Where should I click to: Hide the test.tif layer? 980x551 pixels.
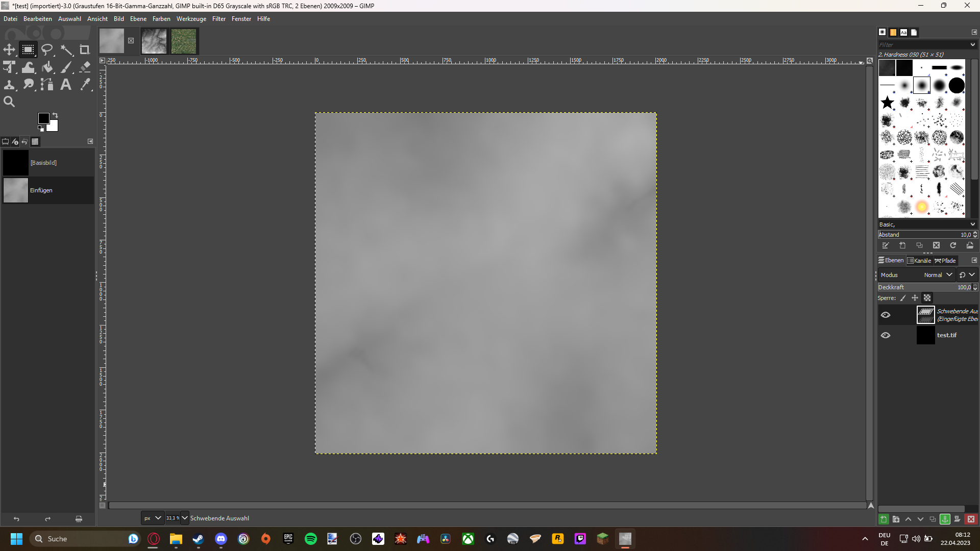click(886, 335)
